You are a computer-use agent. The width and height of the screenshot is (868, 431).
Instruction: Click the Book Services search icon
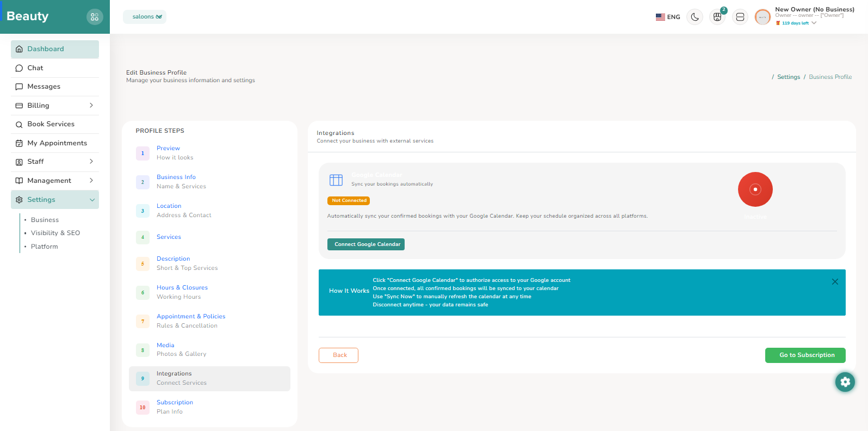pyautogui.click(x=19, y=124)
